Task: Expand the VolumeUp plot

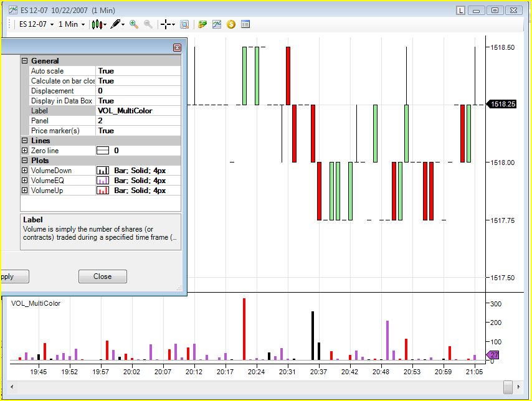Action: point(24,191)
